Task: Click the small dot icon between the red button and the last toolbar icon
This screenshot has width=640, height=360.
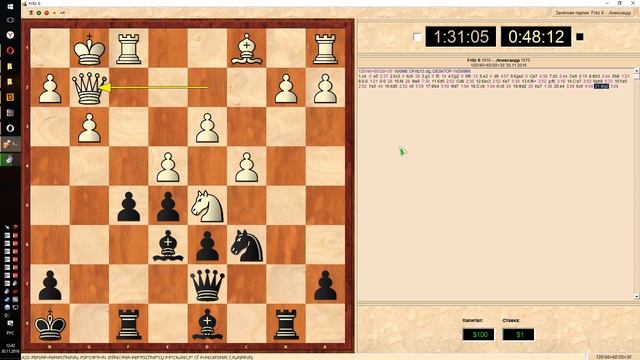Action: coord(54,13)
